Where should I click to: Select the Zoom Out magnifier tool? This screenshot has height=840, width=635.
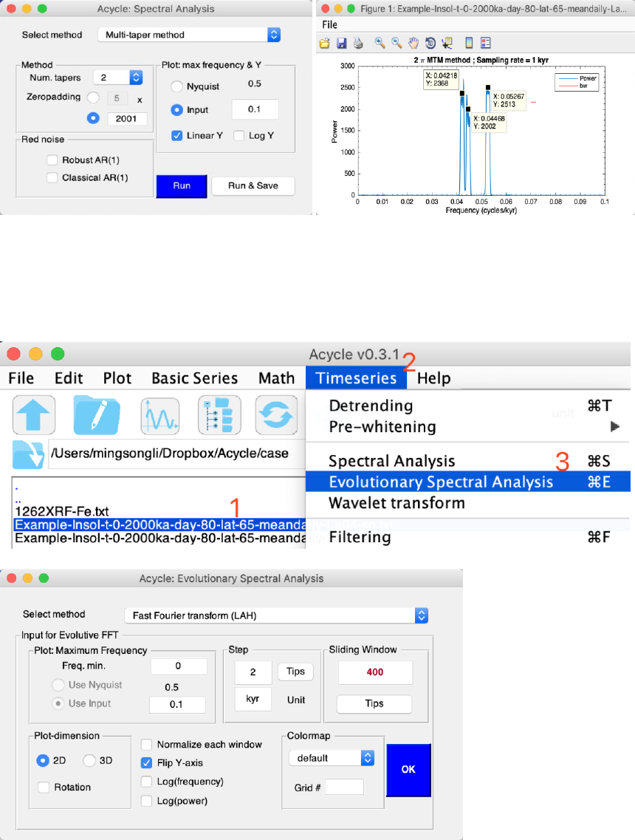397,43
